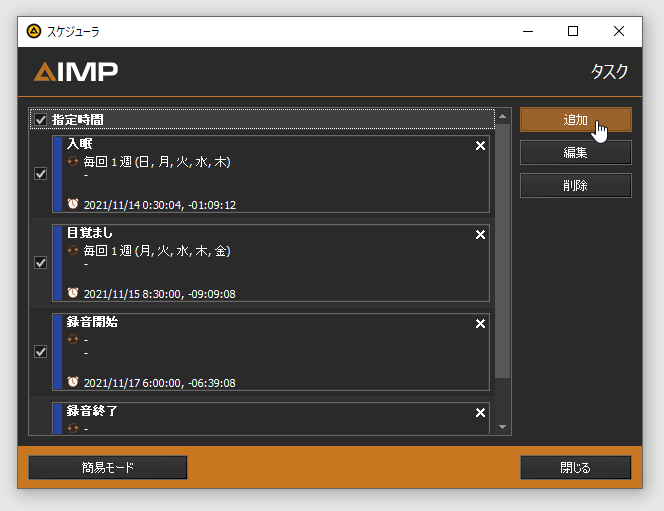Click the 閉じる button
664x511 pixels.
tap(575, 467)
